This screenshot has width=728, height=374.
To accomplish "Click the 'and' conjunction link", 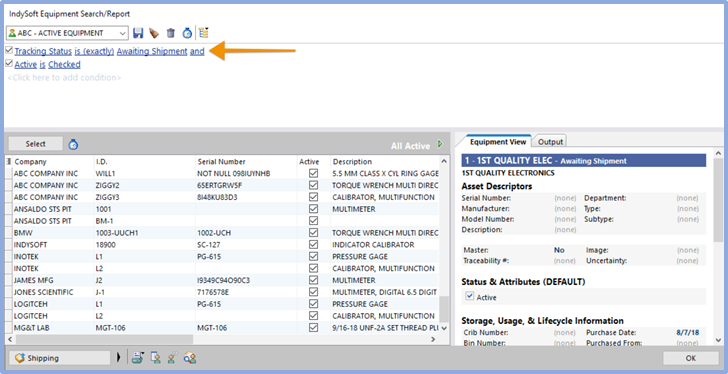I will point(197,51).
